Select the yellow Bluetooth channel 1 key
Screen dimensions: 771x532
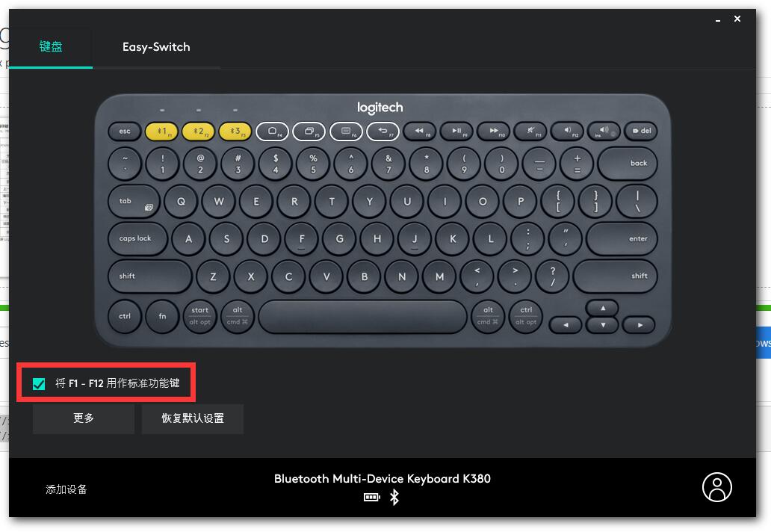click(x=162, y=132)
